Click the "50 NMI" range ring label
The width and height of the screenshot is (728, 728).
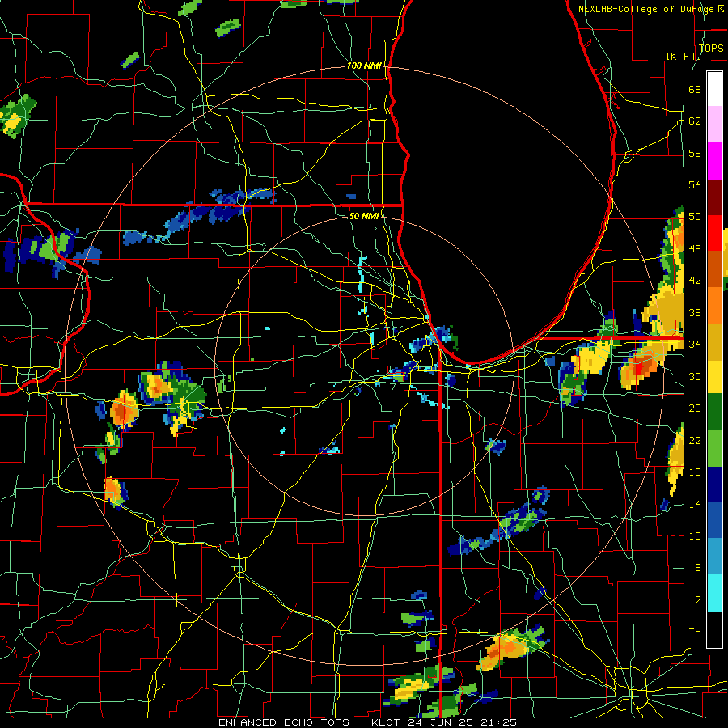(x=364, y=216)
